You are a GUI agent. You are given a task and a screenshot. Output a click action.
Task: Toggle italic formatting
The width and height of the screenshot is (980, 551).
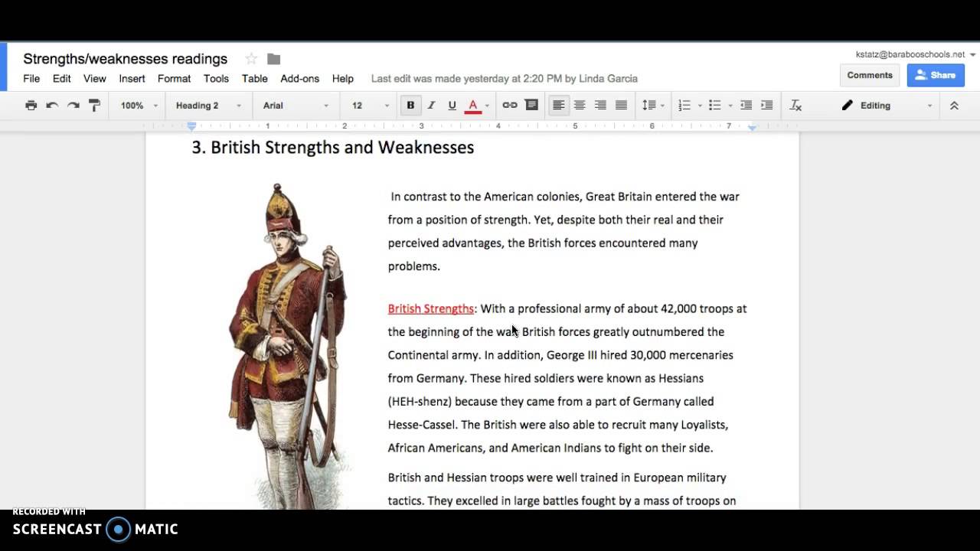(x=431, y=106)
